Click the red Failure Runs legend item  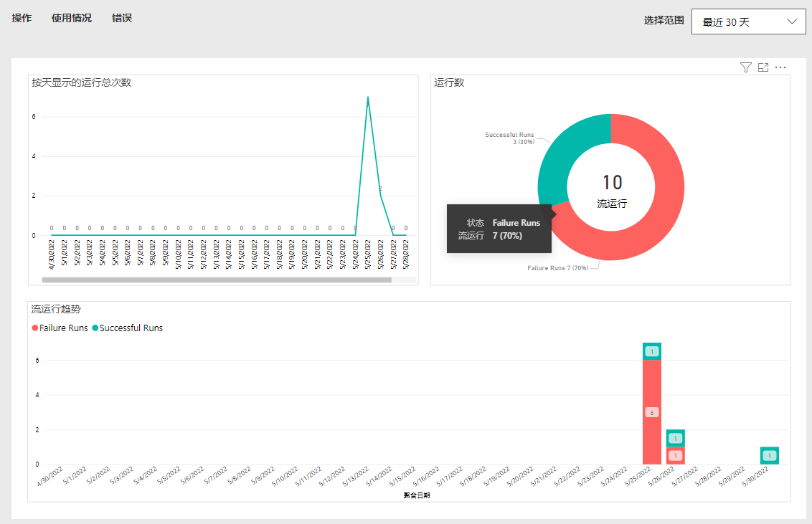pos(60,328)
